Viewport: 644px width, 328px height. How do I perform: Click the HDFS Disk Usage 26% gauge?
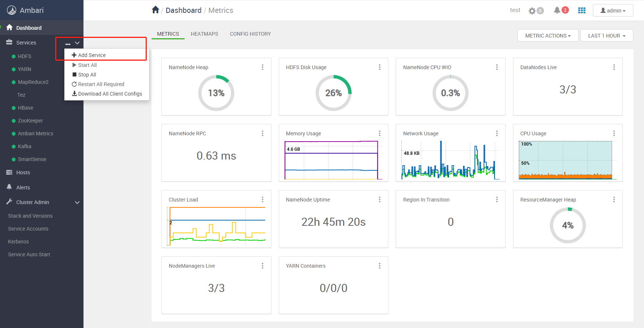(334, 93)
